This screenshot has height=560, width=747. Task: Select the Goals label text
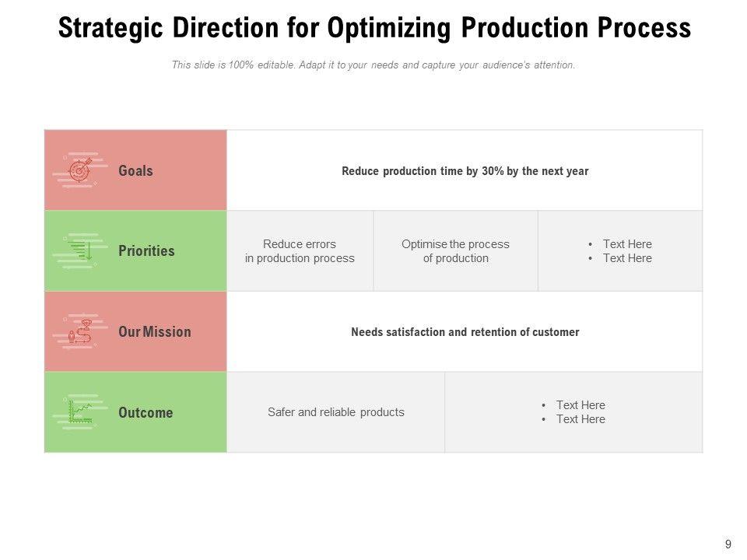coord(135,170)
